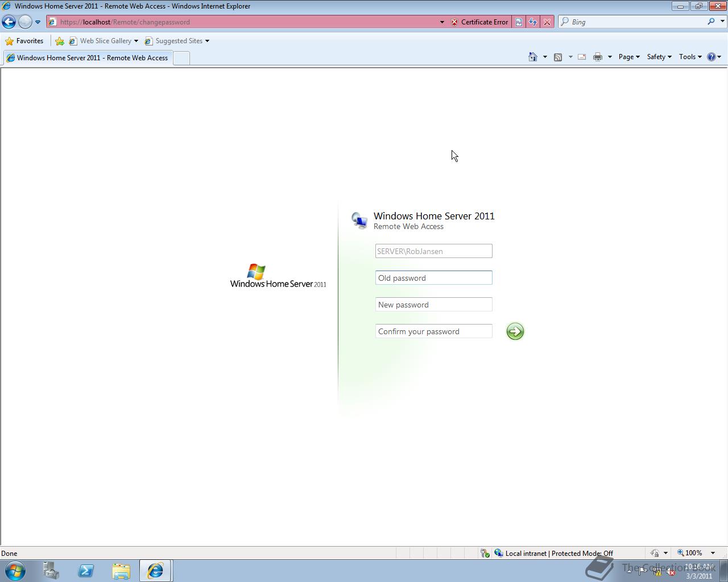Click the Remote Web Access computer icon
Screen dimensions: 728x582
pyautogui.click(x=359, y=220)
